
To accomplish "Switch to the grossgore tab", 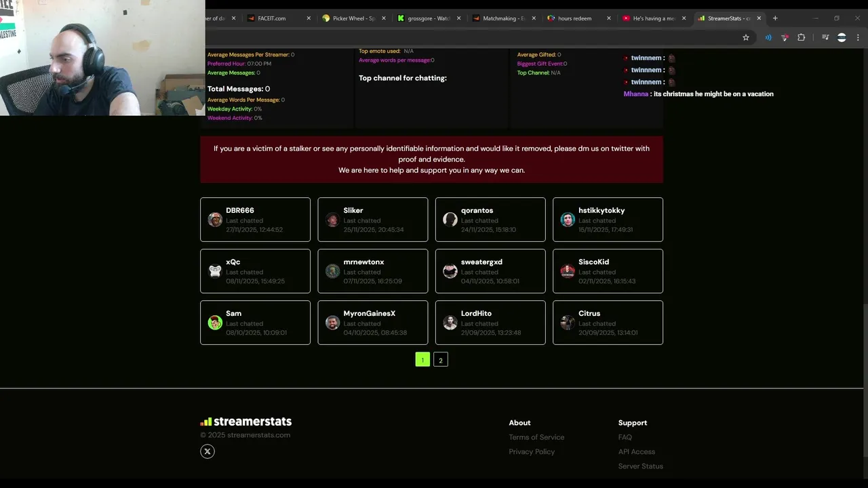I will pos(427,18).
